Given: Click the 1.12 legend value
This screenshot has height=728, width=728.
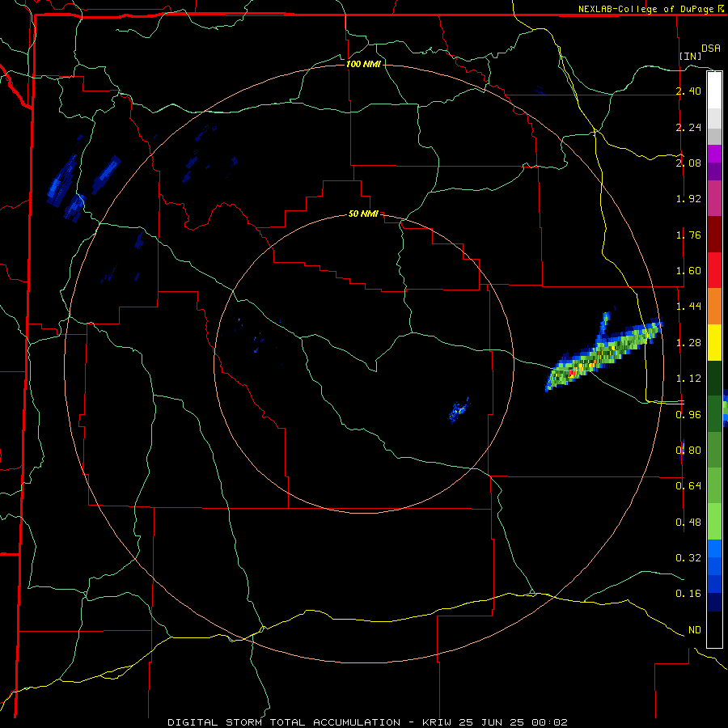Looking at the screenshot, I should point(688,379).
